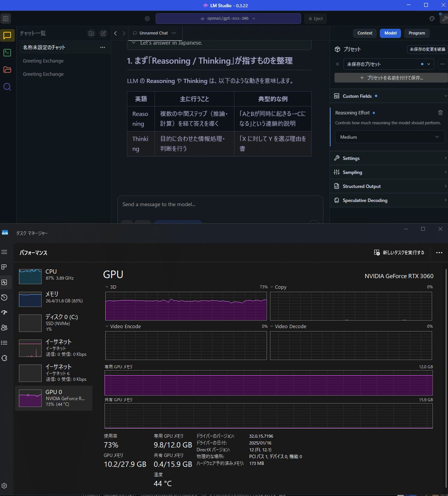448x496 pixels.
Task: Open options for 名称未設定のチャット
Action: (x=103, y=47)
